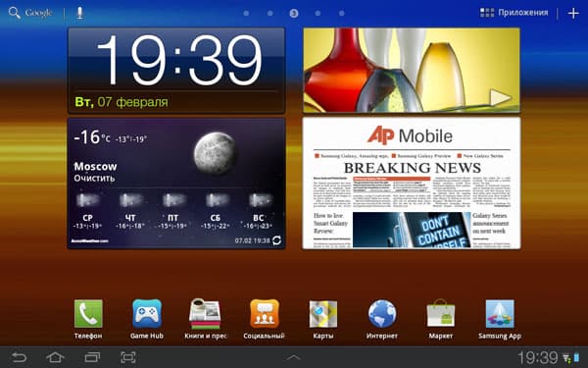Switch to the fourth home screen dot

coord(318,13)
